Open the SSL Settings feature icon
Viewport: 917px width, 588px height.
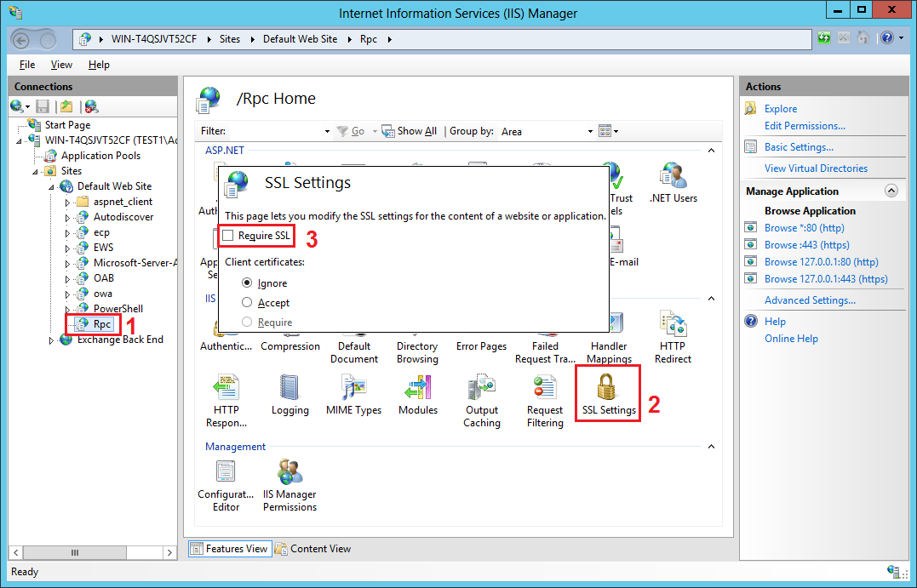609,393
